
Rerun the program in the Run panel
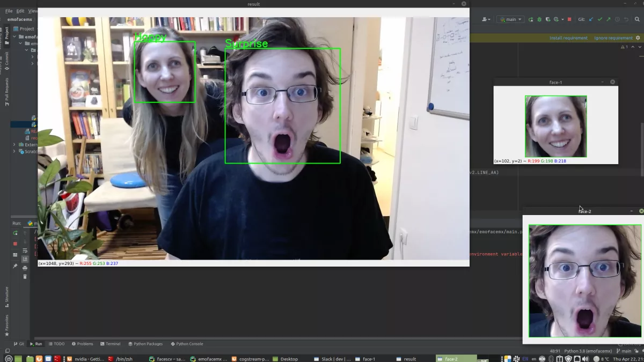pos(14,233)
